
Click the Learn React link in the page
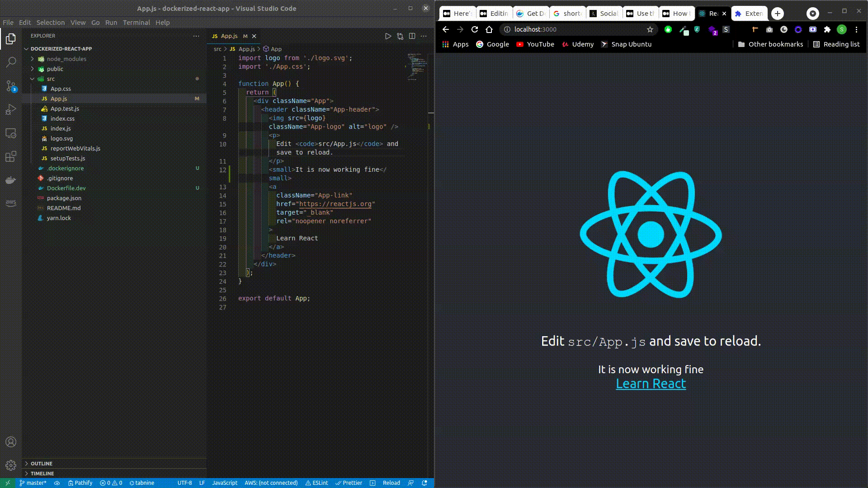(x=651, y=384)
